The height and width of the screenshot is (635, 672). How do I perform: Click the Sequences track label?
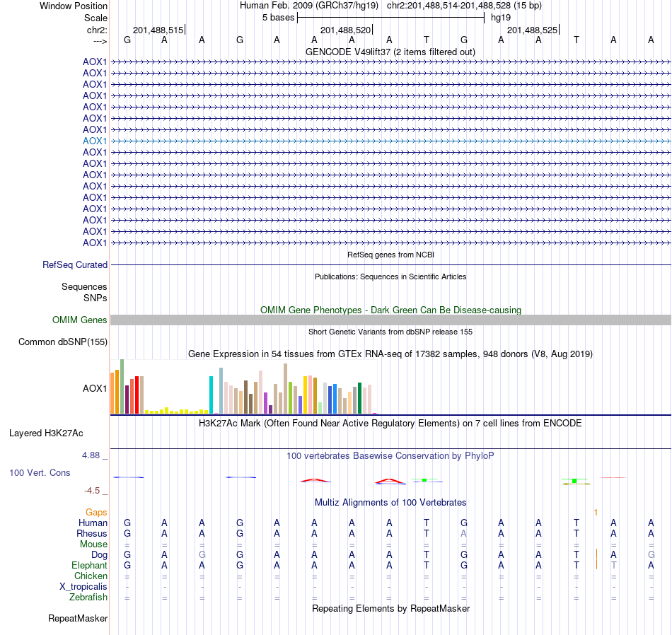point(84,286)
